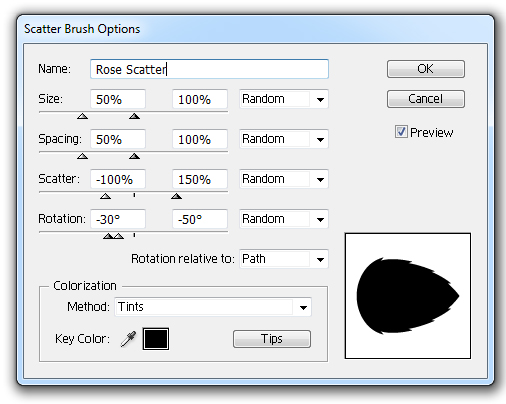
Task: Click the Size minimum slider handle
Action: click(82, 116)
